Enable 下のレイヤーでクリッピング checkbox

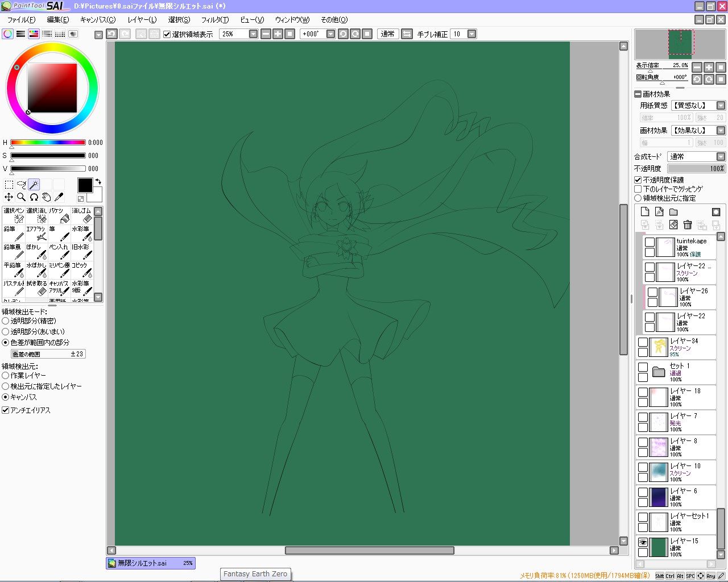click(x=638, y=189)
